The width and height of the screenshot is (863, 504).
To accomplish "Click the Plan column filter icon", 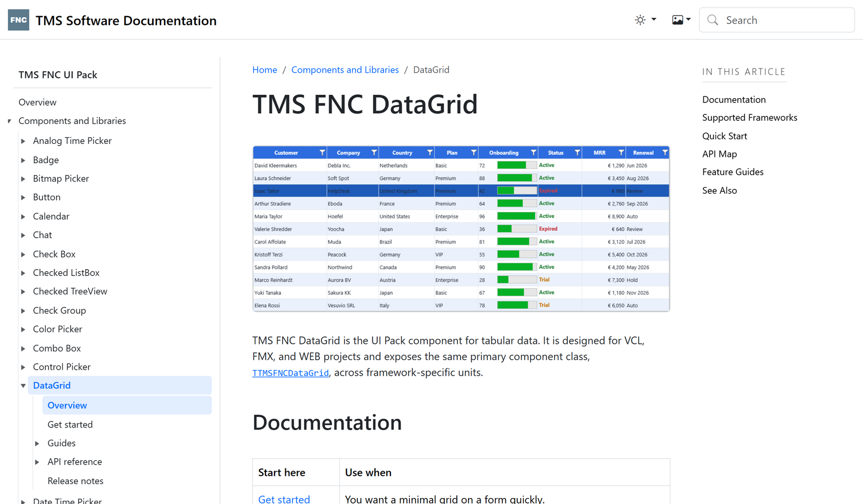I will click(x=474, y=153).
